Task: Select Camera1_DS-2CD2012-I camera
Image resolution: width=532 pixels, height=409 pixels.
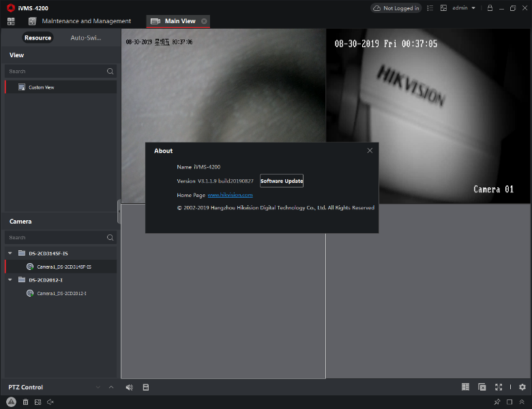Action: click(61, 293)
